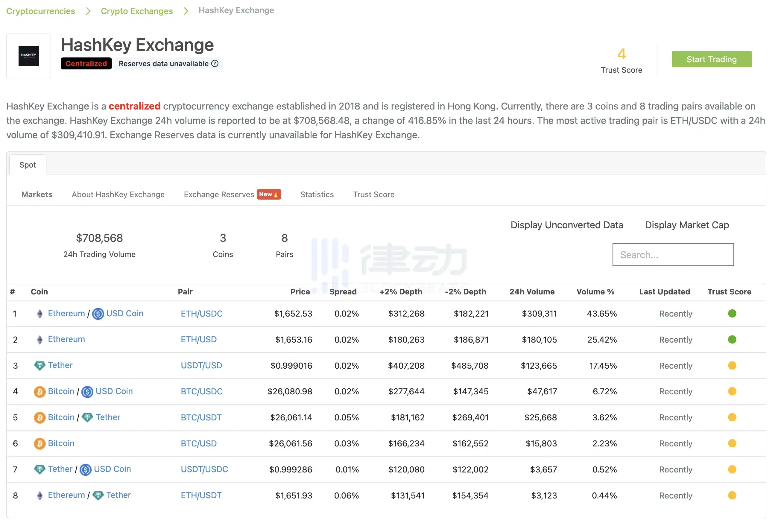Image resolution: width=778 pixels, height=532 pixels.
Task: Click the centralized link in description
Action: pos(135,106)
